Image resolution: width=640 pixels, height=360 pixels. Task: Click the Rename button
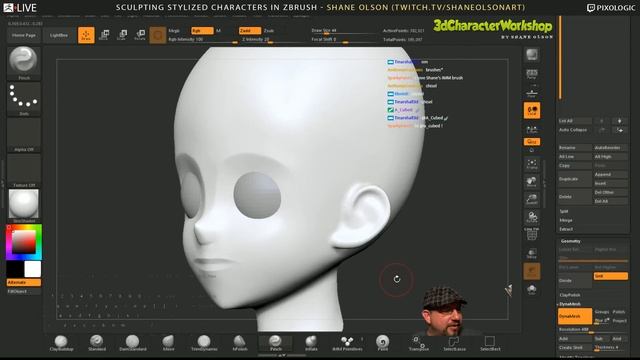pos(575,147)
